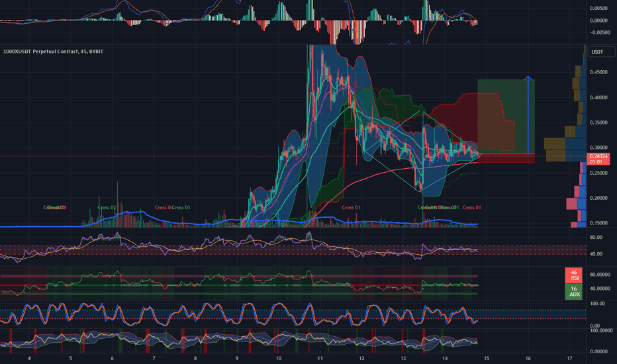Click date 6 on the time axis
The image size is (617, 364).
click(x=112, y=359)
